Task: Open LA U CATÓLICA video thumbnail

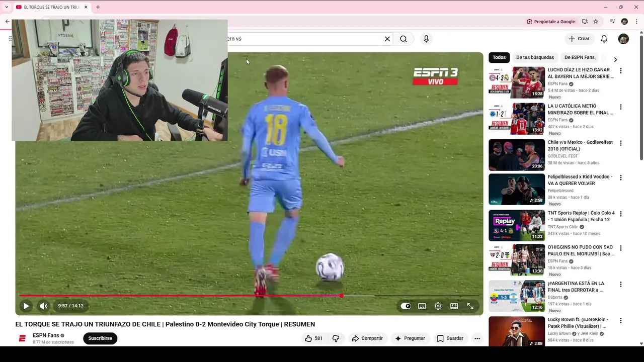Action: (x=517, y=119)
